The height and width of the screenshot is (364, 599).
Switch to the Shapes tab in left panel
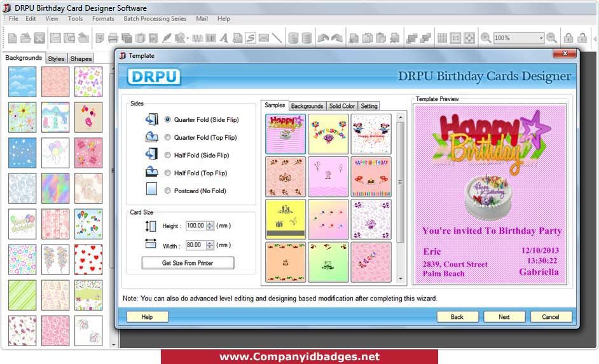pos(81,58)
